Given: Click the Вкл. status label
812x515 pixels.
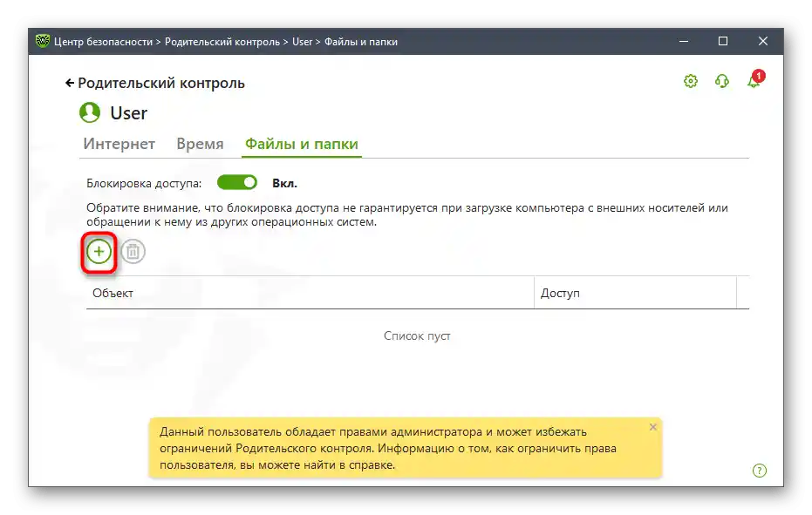Looking at the screenshot, I should (285, 183).
